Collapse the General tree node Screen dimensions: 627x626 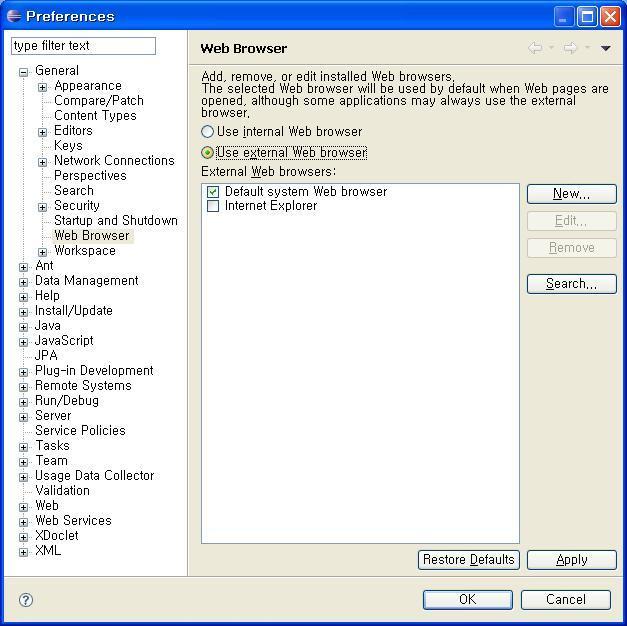[24, 72]
